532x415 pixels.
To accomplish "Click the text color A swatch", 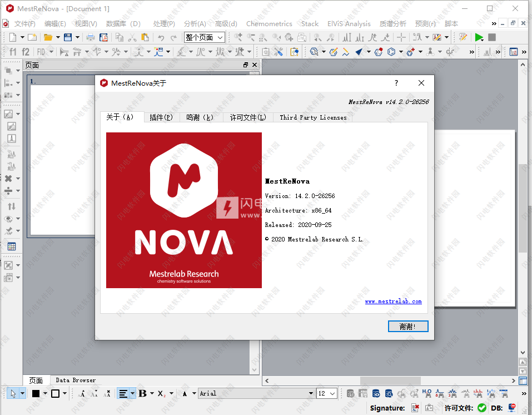I will pyautogui.click(x=185, y=394).
